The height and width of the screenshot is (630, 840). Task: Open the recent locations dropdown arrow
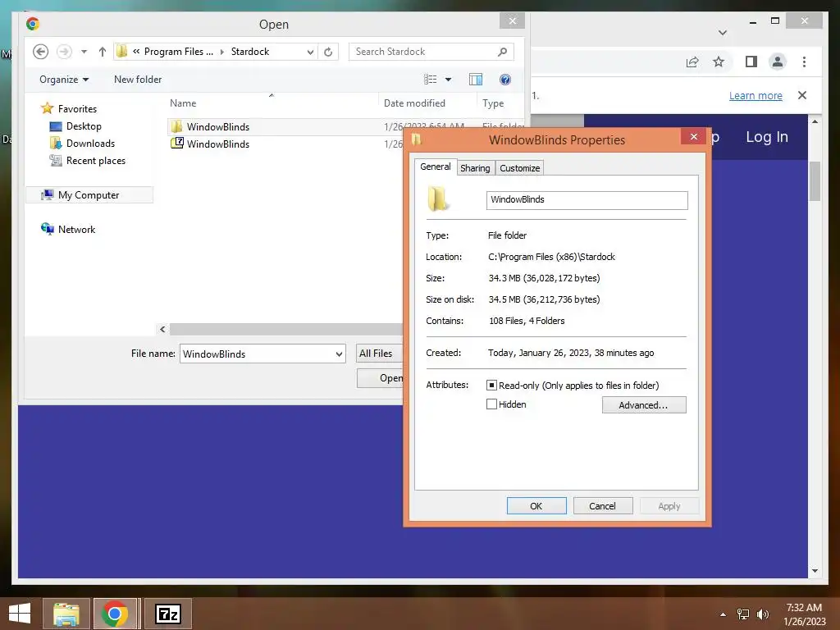click(84, 52)
